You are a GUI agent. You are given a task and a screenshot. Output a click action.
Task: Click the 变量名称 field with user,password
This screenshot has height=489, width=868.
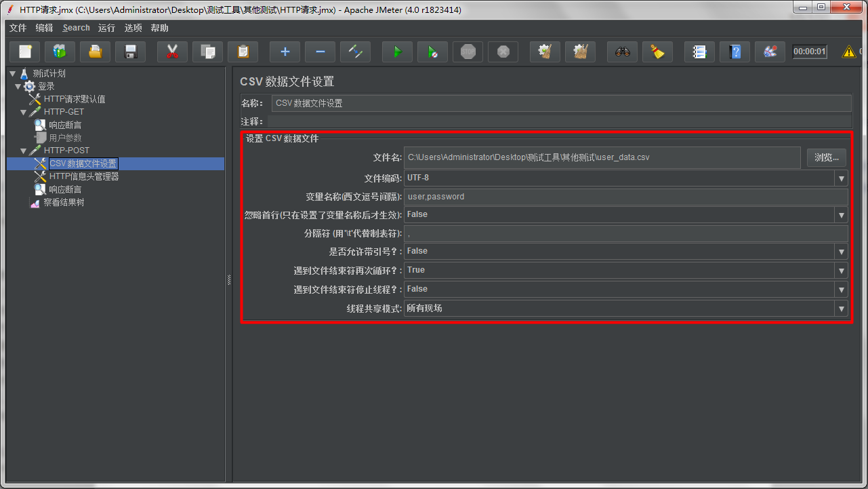(625, 197)
